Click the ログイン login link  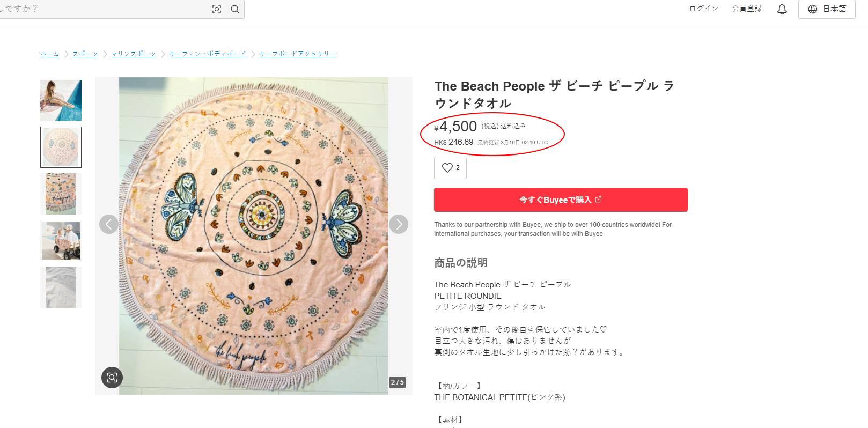click(x=703, y=9)
